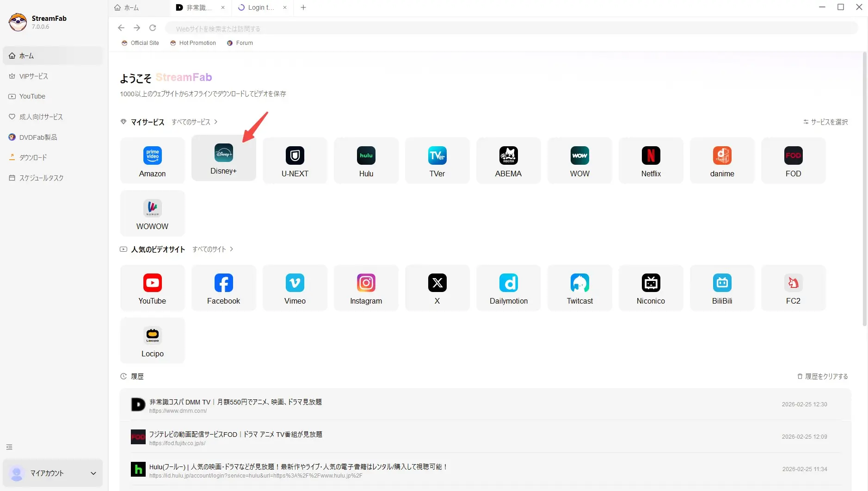Open the Hot Promotion bookmark
Screen dimensions: 868x491
point(193,43)
